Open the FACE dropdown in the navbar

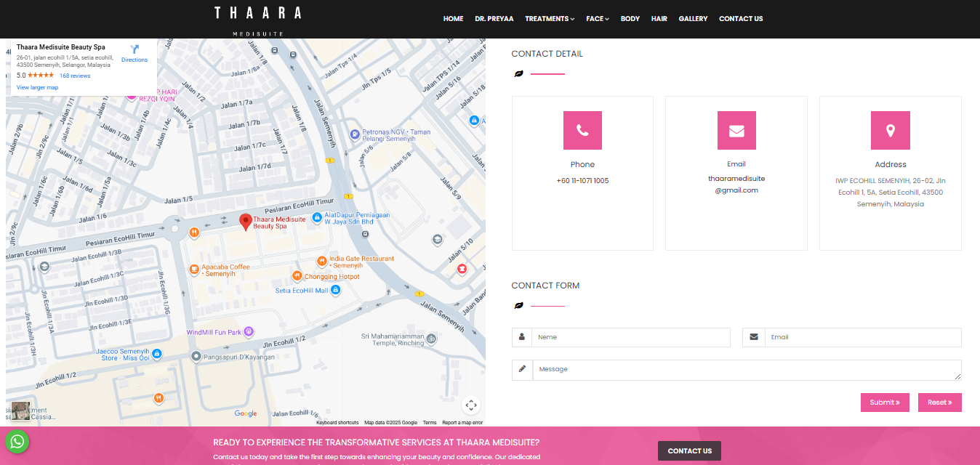click(597, 18)
